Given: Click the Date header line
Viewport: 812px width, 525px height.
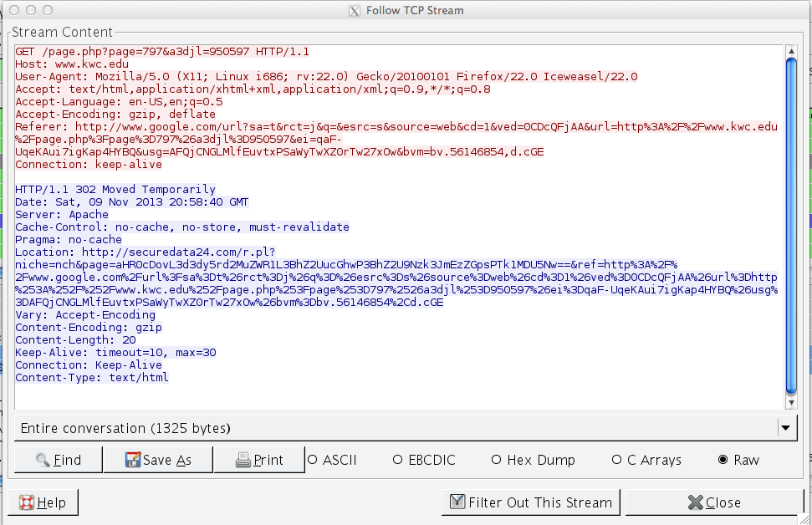Looking at the screenshot, I should 132,202.
